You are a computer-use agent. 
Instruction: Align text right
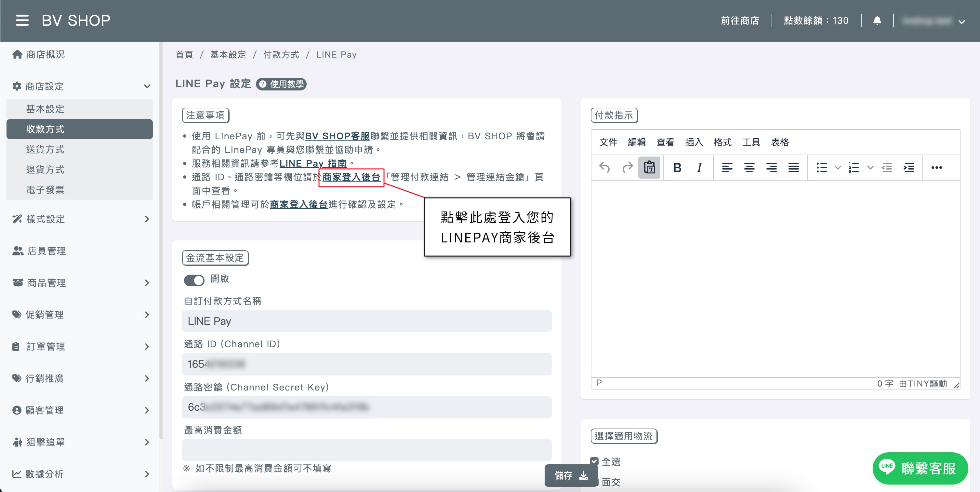771,167
